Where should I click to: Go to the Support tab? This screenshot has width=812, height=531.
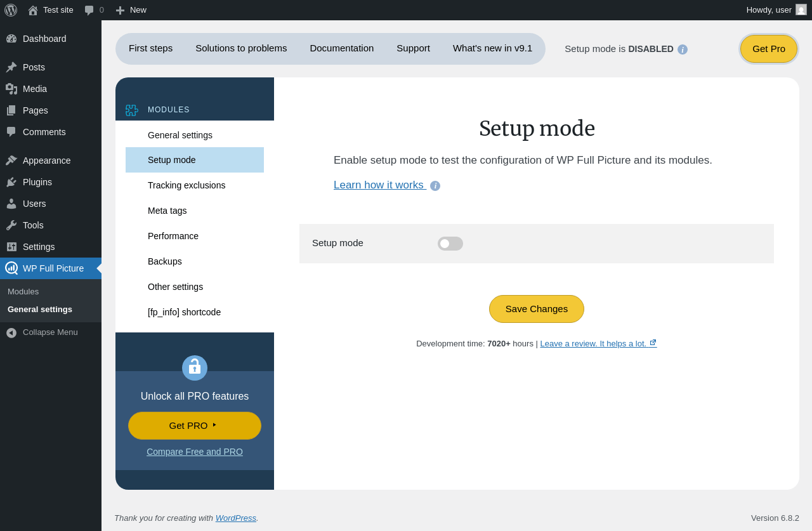pos(414,48)
